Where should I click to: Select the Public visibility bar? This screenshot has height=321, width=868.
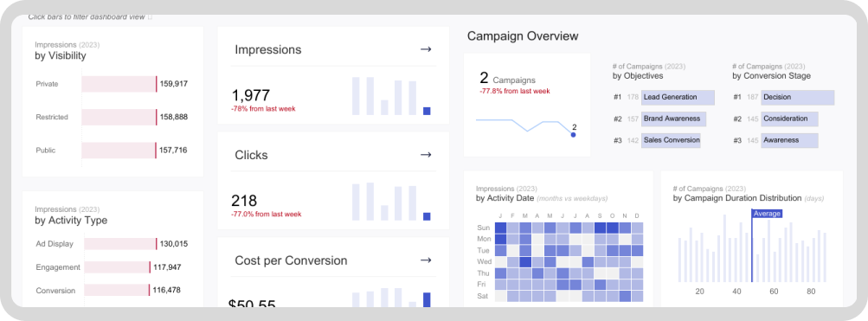tap(119, 151)
